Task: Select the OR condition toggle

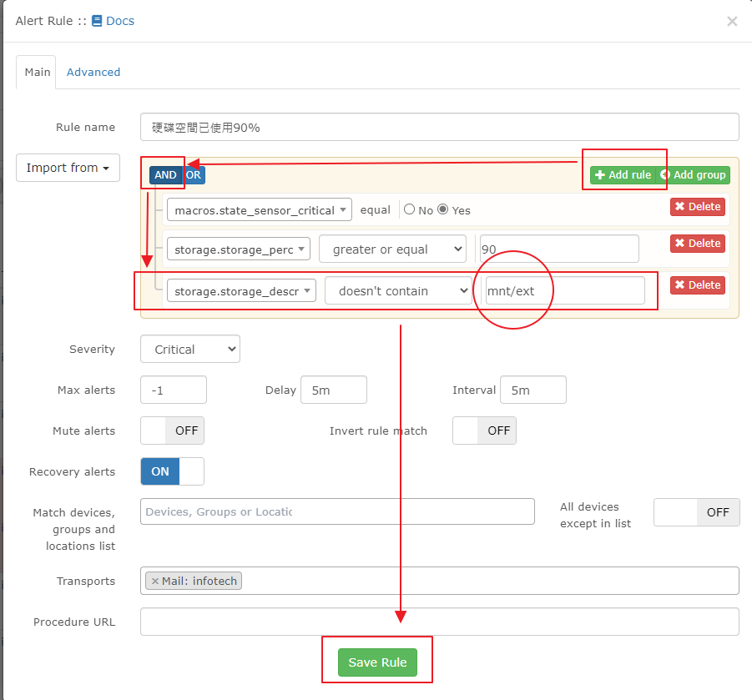Action: [x=194, y=175]
